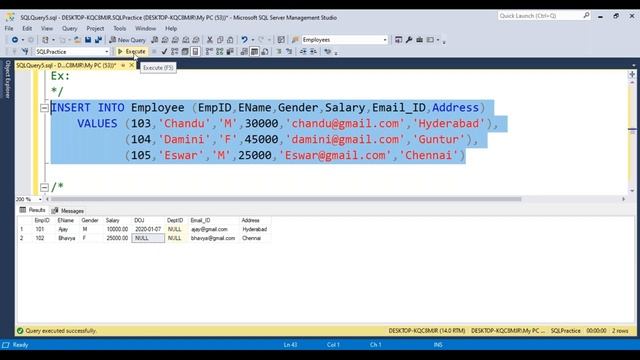
Task: Close the SQLQuery5.sql tab
Action: point(131,65)
